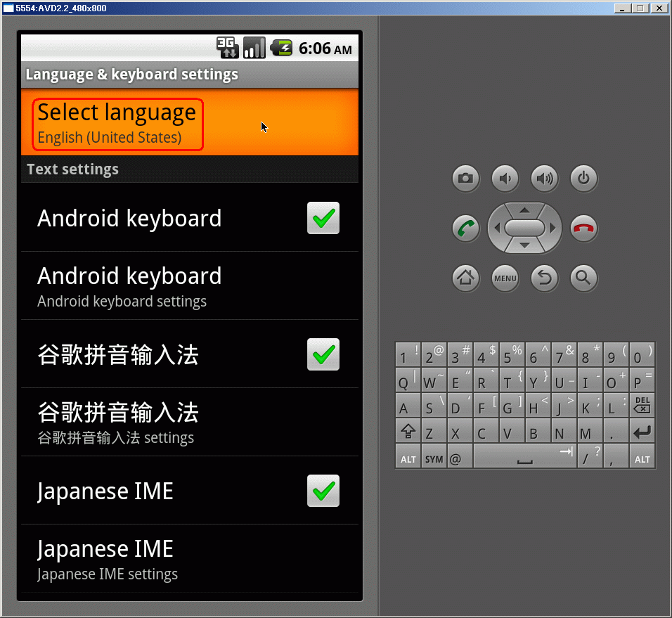Viewport: 672px width, 618px height.
Task: Click the volume down hardware button
Action: tap(505, 179)
